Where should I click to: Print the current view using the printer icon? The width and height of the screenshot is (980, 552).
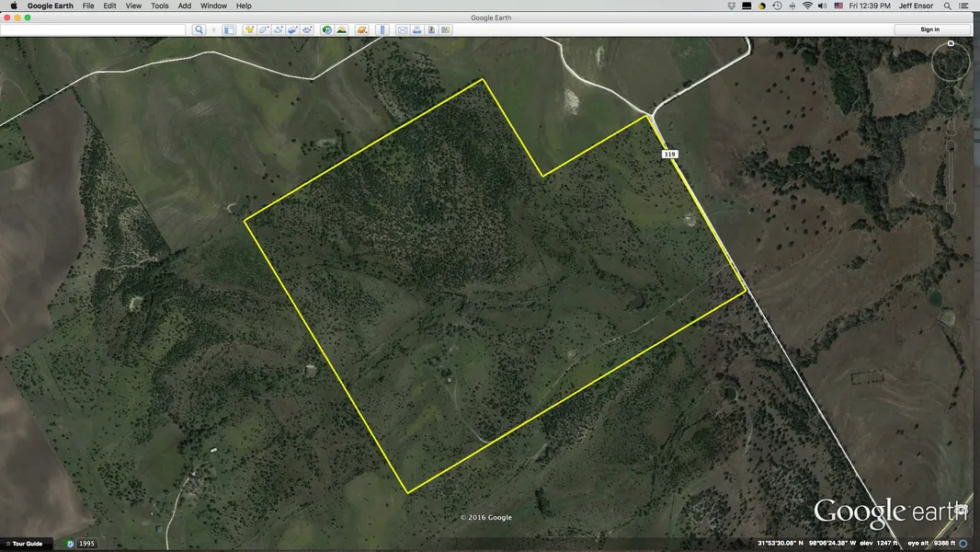(416, 29)
